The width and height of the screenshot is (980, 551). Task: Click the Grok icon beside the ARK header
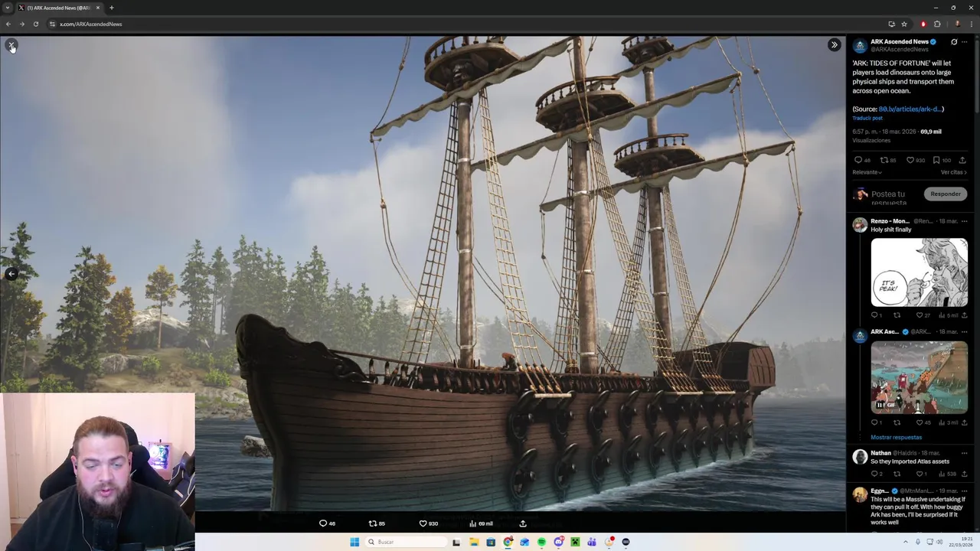coord(954,42)
